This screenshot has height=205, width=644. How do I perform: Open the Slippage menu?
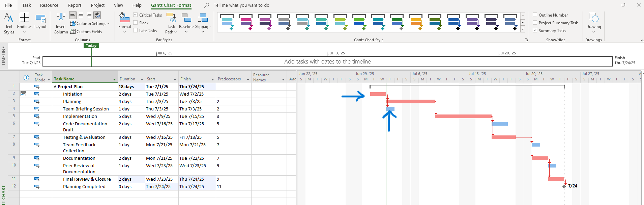203,23
